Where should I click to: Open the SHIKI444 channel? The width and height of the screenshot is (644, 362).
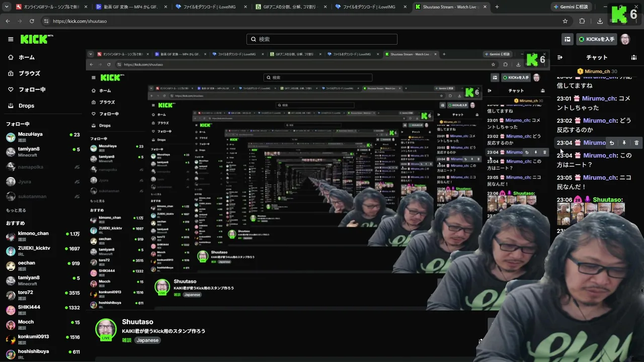tap(42, 310)
